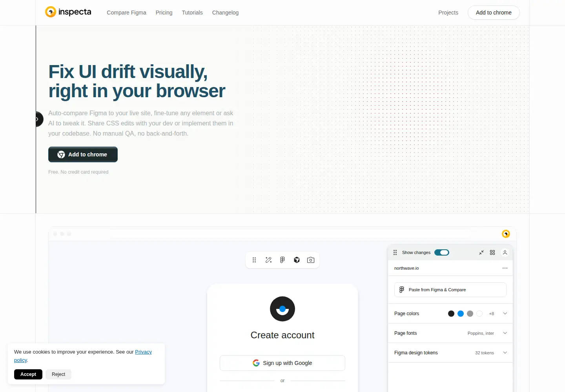The width and height of the screenshot is (565, 392).
Task: Expand the dark side arrow tab
Action: (x=38, y=119)
